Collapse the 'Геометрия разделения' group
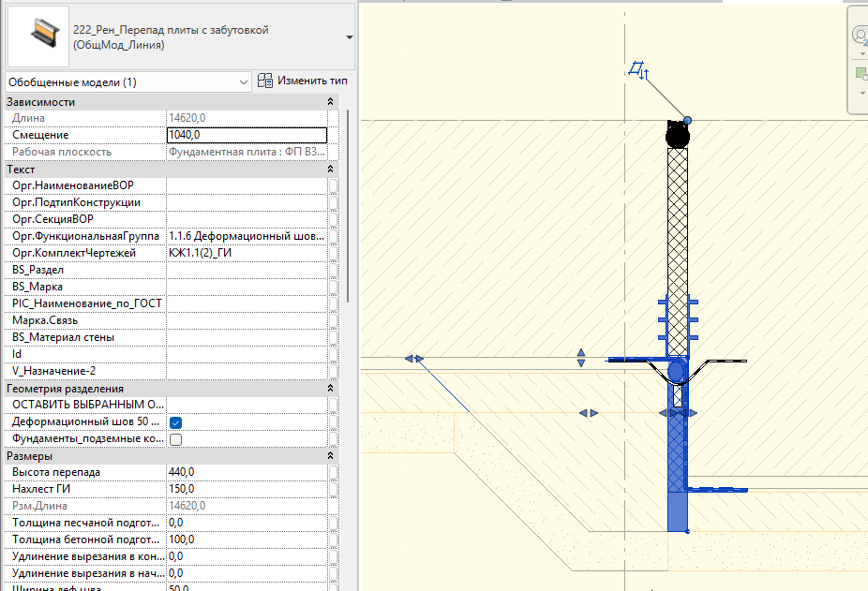Image resolution: width=868 pixels, height=591 pixels. pyautogui.click(x=330, y=389)
